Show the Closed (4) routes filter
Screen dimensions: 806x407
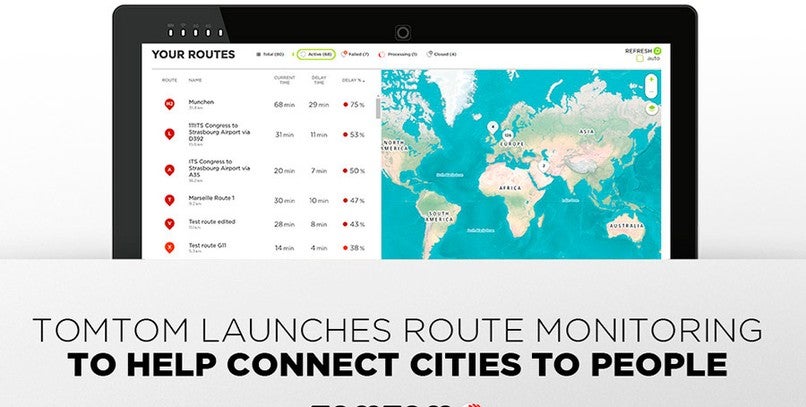pos(442,54)
